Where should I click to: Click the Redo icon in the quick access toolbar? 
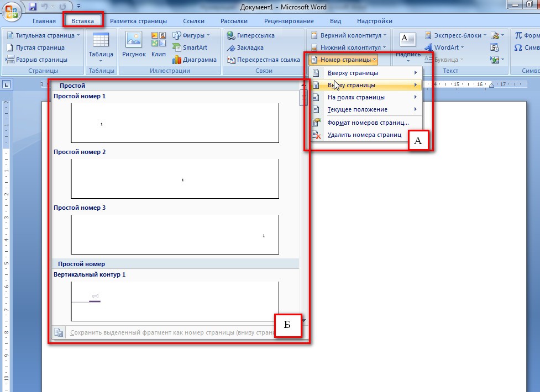pos(62,6)
